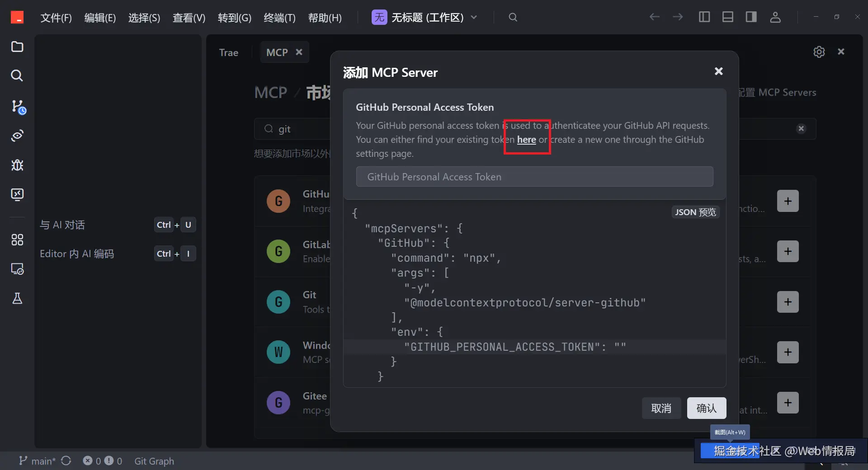Click the server-github args line in JSON

525,302
